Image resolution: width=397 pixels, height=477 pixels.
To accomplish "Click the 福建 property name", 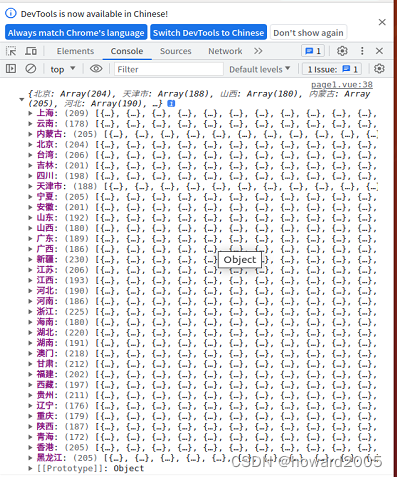I will (45, 375).
